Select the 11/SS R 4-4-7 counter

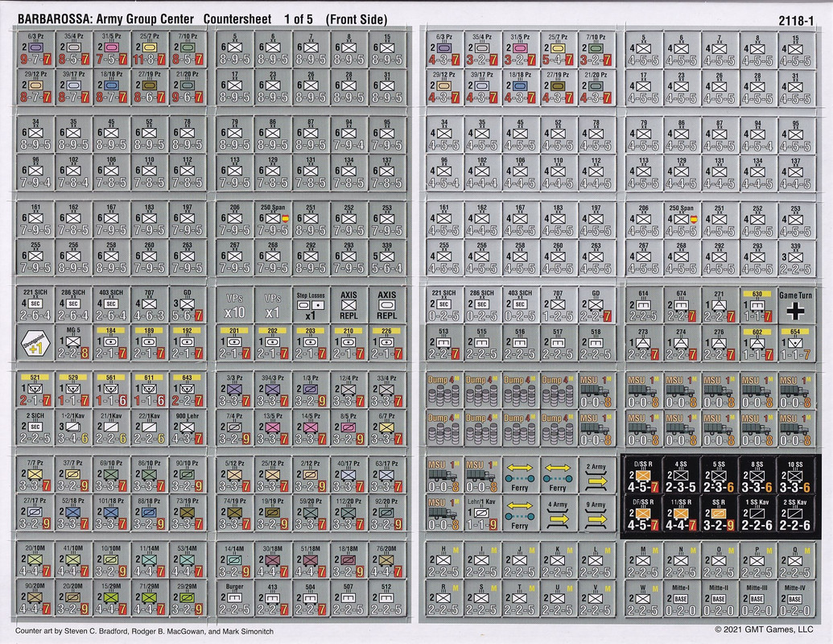tap(681, 514)
